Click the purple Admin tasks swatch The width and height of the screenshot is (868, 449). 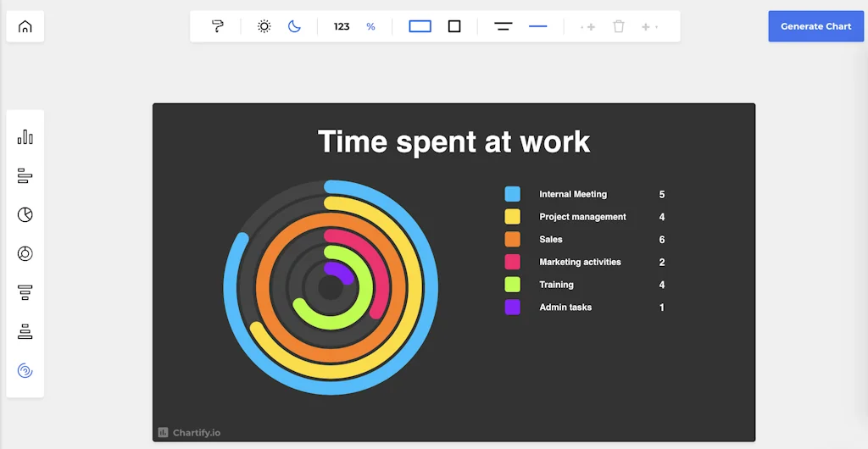tap(513, 308)
